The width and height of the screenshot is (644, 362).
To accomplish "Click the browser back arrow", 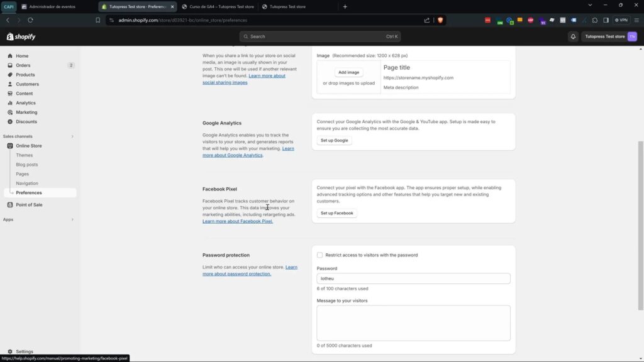I will point(8,20).
